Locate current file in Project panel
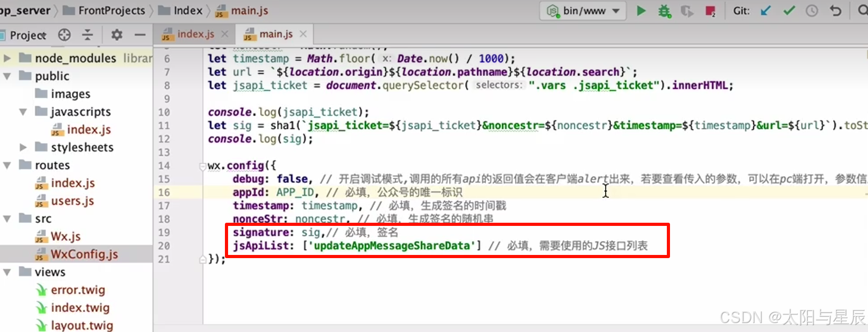The width and height of the screenshot is (868, 332). [x=64, y=35]
